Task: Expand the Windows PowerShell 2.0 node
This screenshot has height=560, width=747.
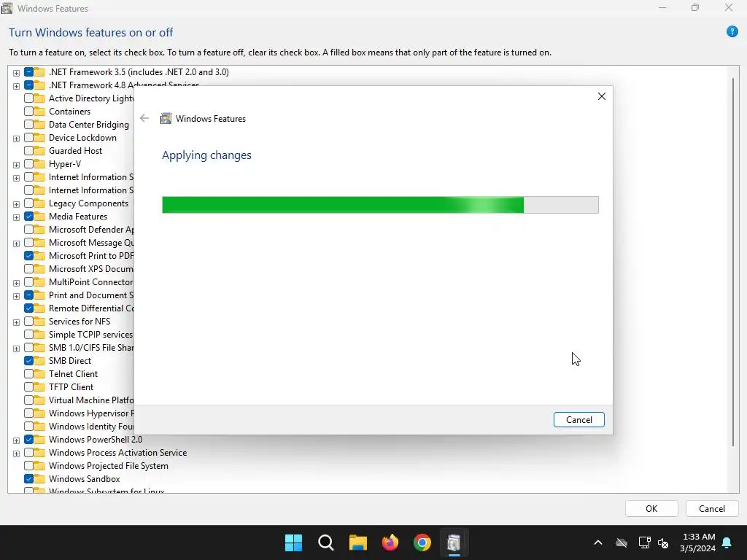Action: (16, 440)
